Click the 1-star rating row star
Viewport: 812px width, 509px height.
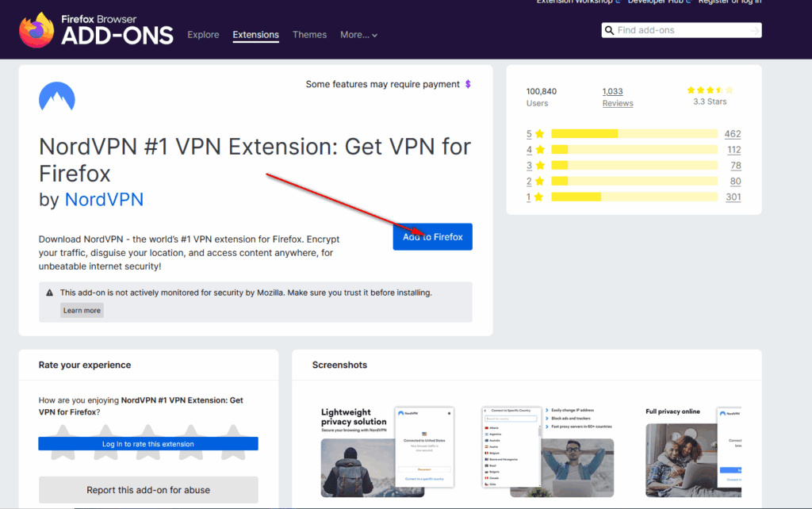click(538, 197)
